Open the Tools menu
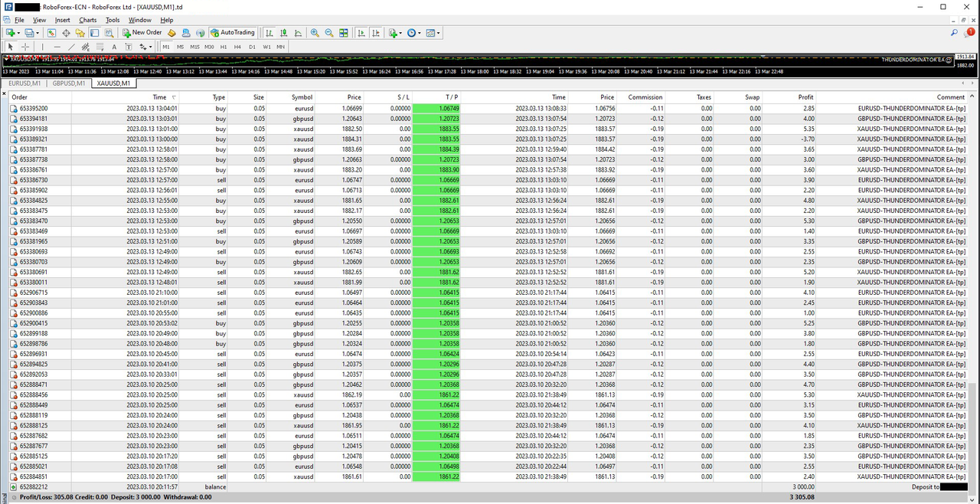This screenshot has width=980, height=504. click(x=113, y=20)
